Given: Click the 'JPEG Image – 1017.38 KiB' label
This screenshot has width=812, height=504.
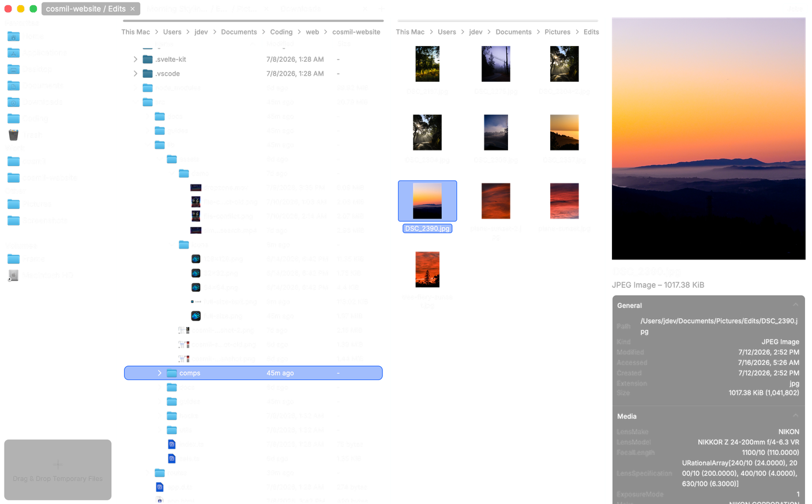Looking at the screenshot, I should pos(658,285).
